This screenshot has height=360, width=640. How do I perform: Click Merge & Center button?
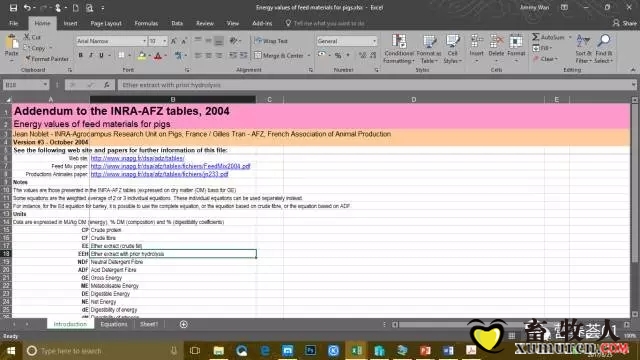click(x=280, y=56)
